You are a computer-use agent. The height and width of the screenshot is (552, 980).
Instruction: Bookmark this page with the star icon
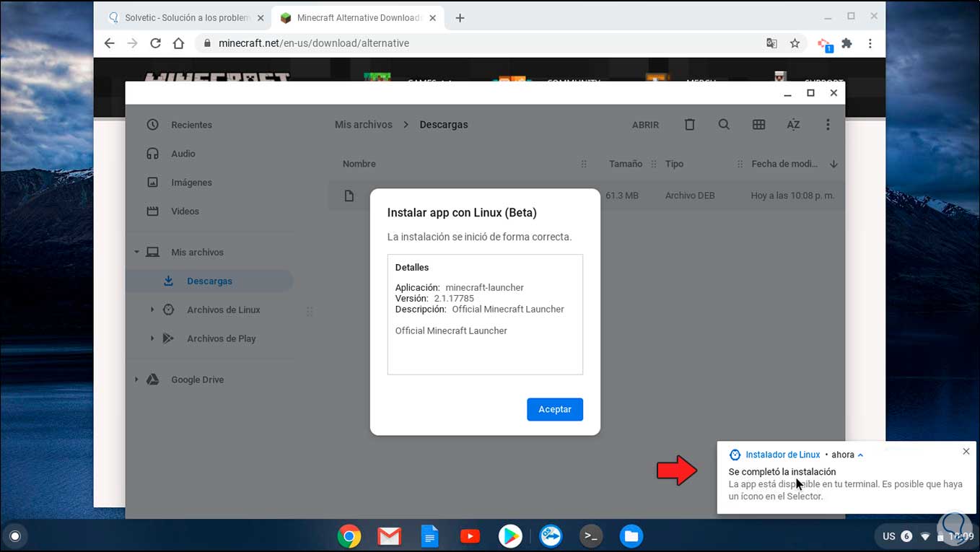(795, 43)
